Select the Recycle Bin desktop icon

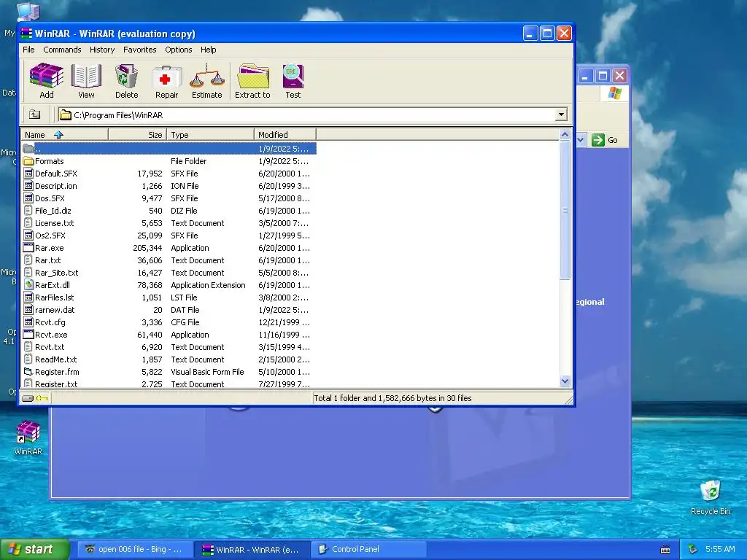tap(711, 497)
